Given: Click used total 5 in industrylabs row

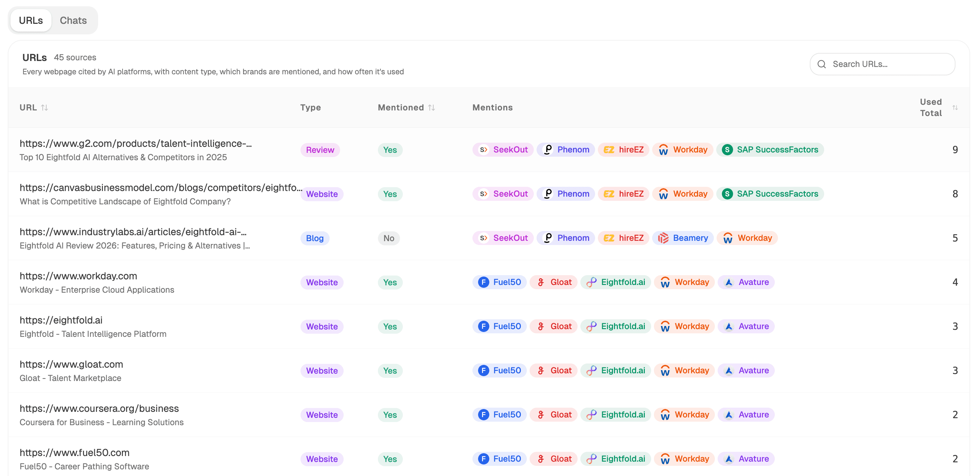Looking at the screenshot, I should click(955, 238).
